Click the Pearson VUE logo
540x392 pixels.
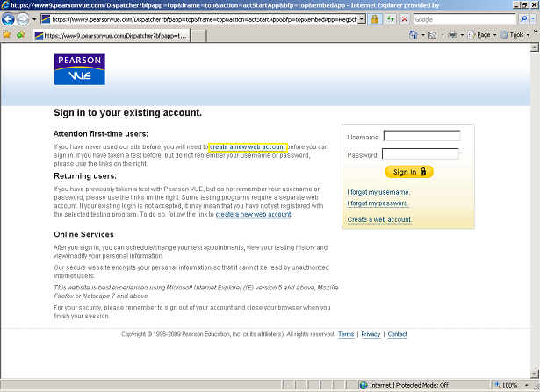80,69
